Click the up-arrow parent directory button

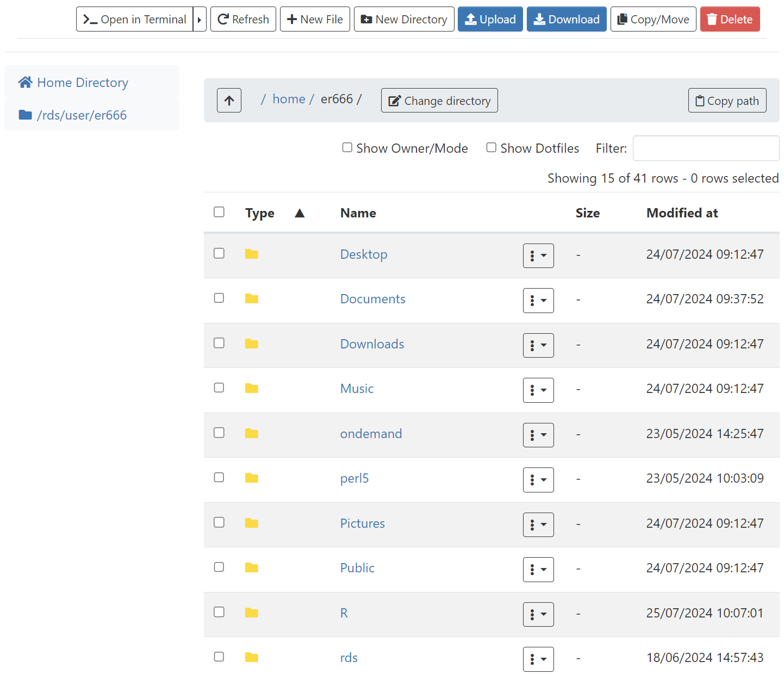(229, 101)
